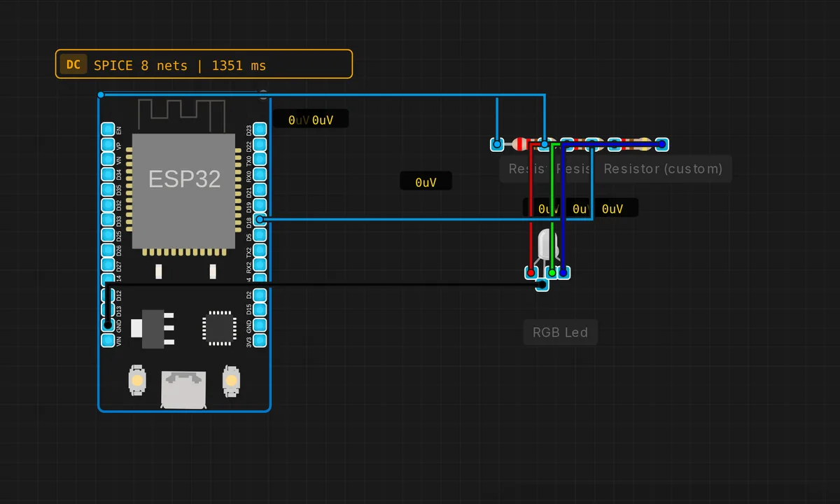This screenshot has width=840, height=504.
Task: Select the ESP32 D21 pin
Action: [x=260, y=190]
